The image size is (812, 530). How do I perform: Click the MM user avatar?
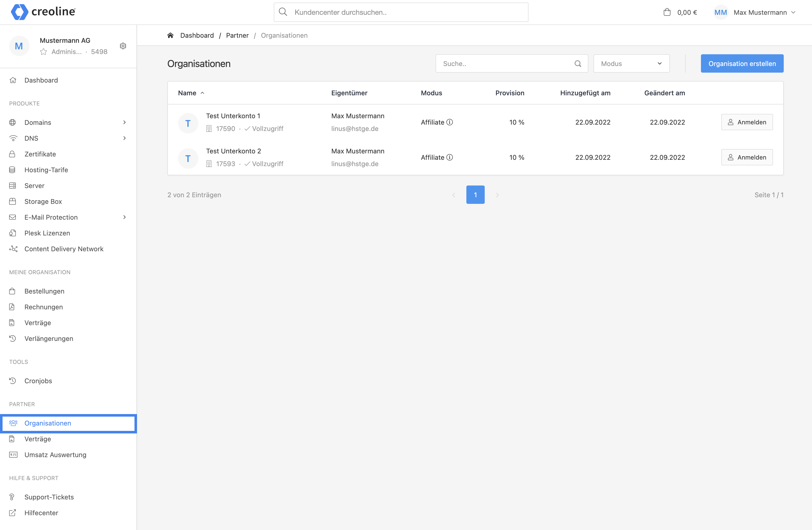click(x=721, y=12)
